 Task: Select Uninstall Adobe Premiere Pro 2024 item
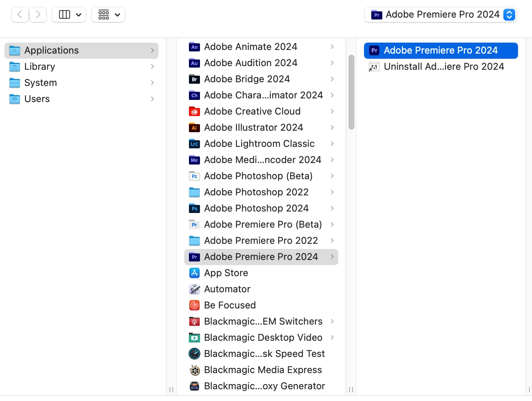(441, 66)
